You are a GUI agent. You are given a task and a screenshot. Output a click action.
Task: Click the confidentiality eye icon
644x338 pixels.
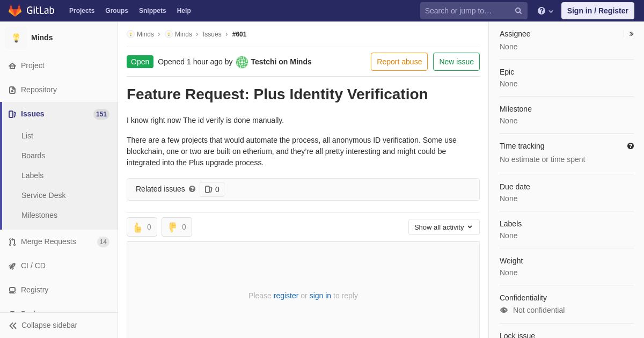point(504,310)
